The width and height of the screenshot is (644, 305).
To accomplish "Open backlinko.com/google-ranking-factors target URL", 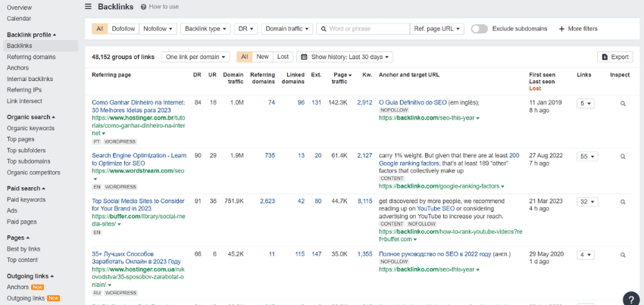I will [x=439, y=186].
